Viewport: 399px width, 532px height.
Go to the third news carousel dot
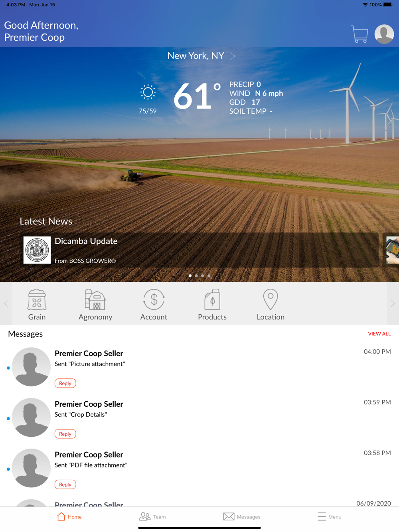point(203,276)
